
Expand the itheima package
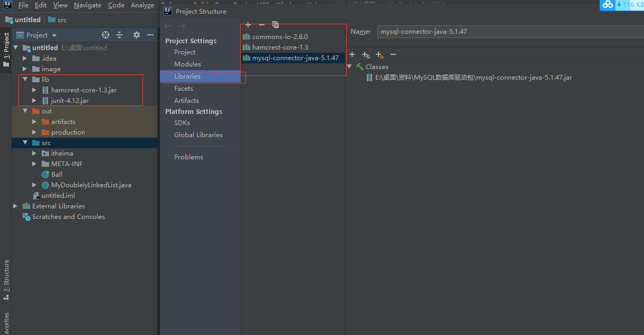pyautogui.click(x=34, y=153)
